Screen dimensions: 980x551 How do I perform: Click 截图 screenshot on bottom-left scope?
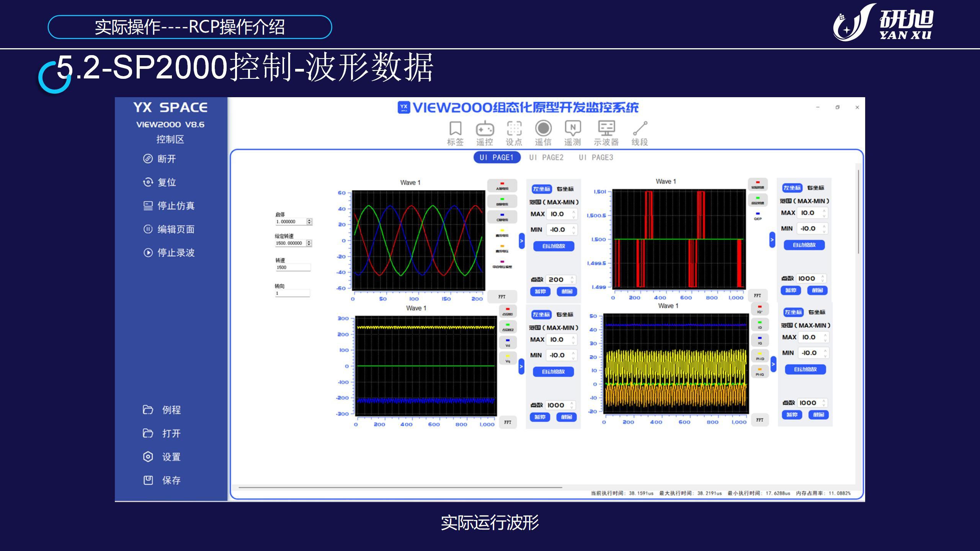point(567,417)
